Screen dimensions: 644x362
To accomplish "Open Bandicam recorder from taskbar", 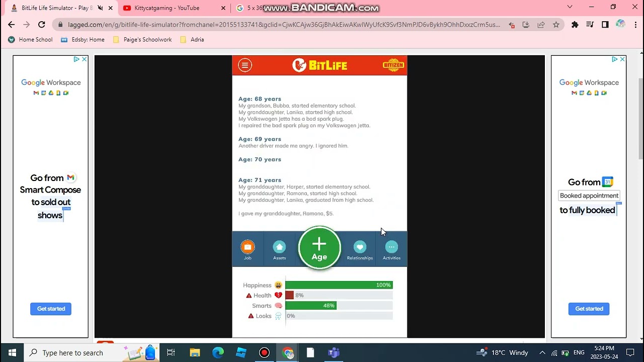I will (264, 352).
